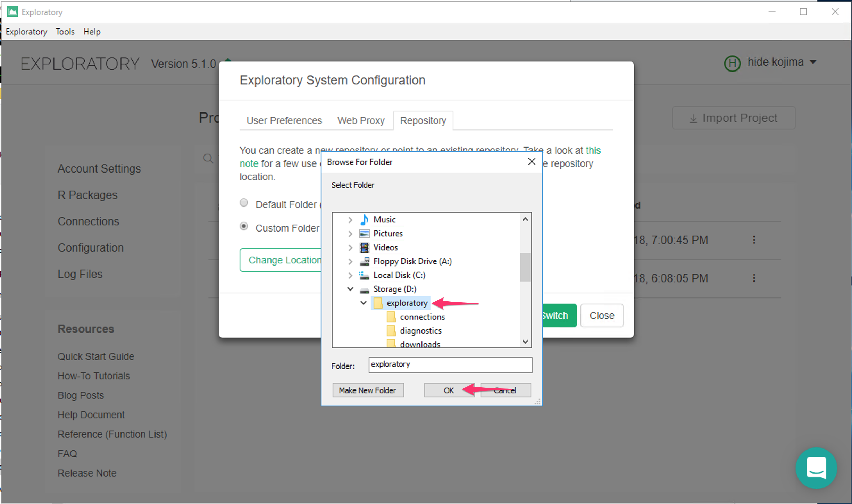Viewport: 852px width, 504px height.
Task: Open the chat support bubble icon
Action: (816, 468)
